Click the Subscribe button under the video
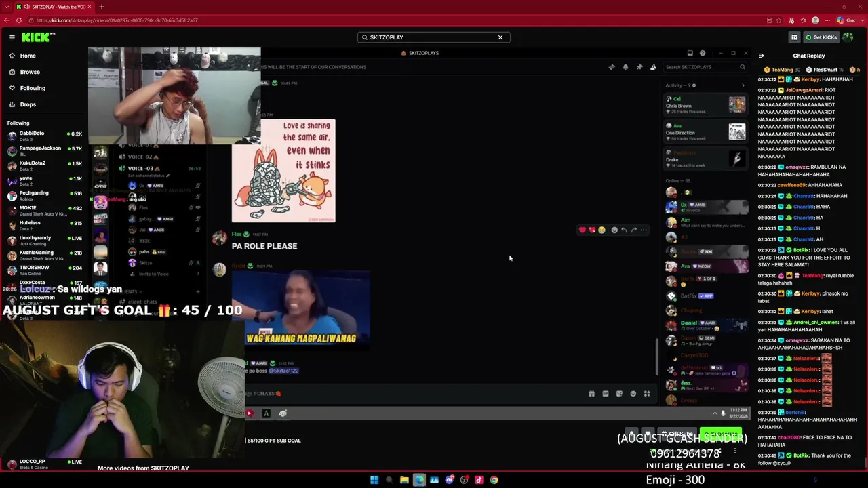This screenshot has height=488, width=868. tap(721, 434)
